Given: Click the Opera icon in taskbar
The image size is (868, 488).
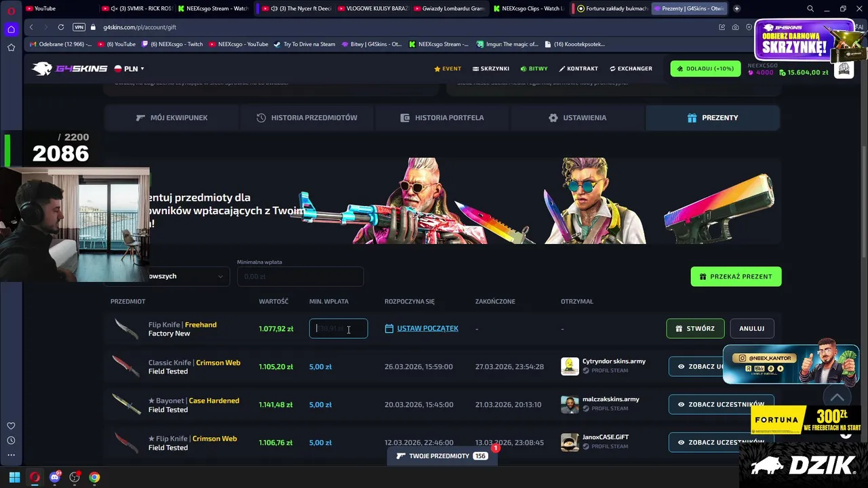Looking at the screenshot, I should click(x=35, y=477).
